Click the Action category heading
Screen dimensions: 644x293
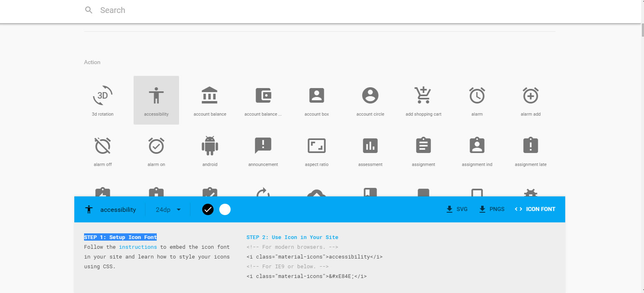92,62
